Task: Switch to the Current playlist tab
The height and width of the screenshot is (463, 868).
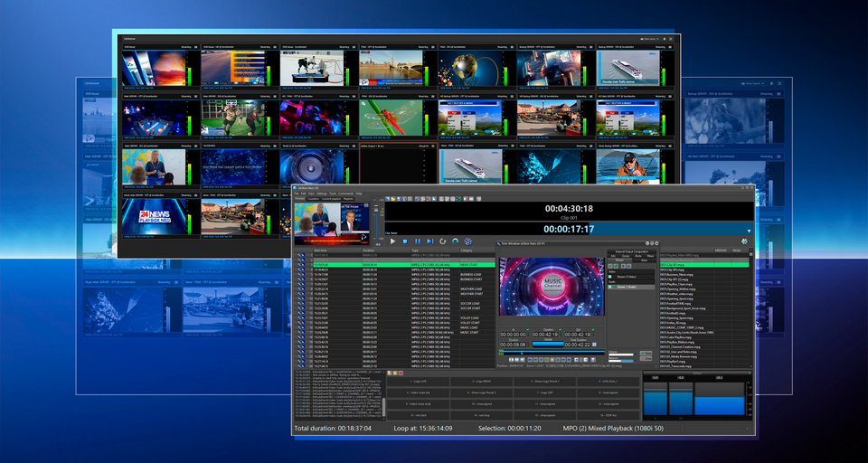Action: point(331,199)
